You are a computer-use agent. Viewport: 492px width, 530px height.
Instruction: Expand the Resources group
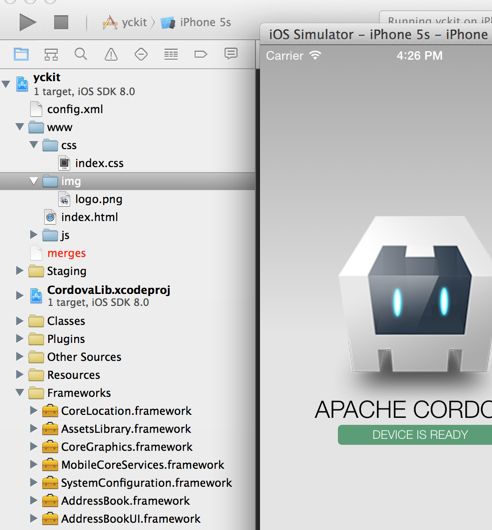pos(20,374)
